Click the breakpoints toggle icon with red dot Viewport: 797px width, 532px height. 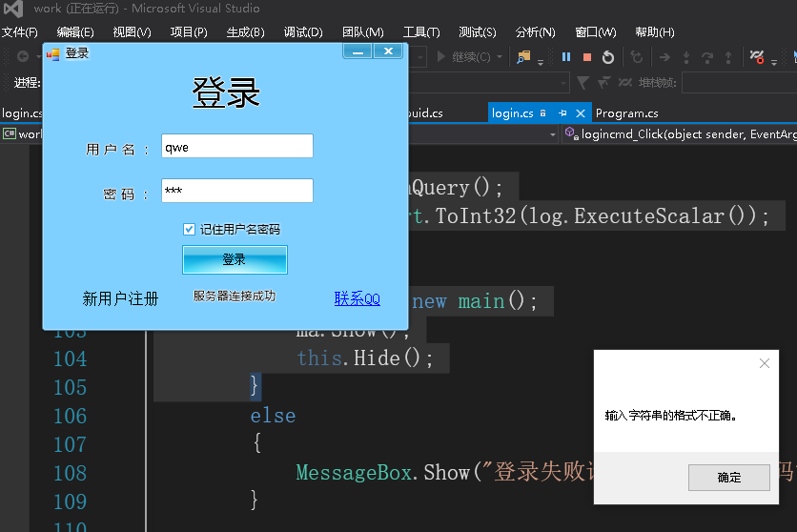[x=757, y=57]
